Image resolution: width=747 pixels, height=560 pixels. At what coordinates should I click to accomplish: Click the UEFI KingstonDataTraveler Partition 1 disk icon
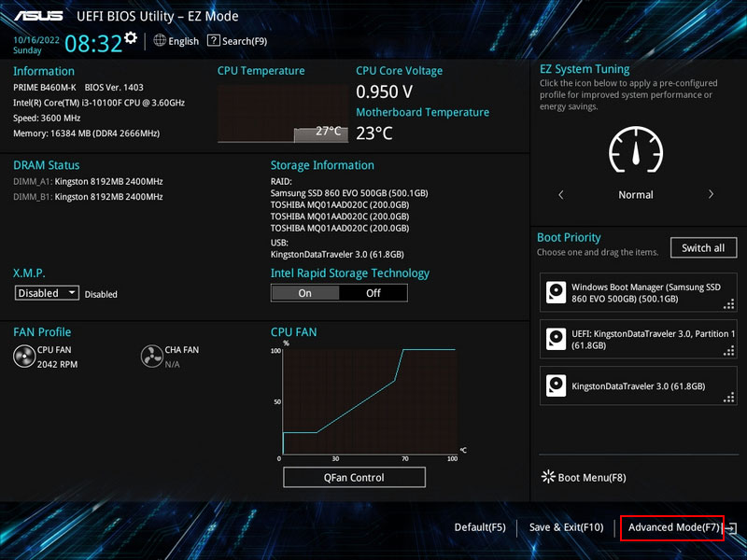556,339
